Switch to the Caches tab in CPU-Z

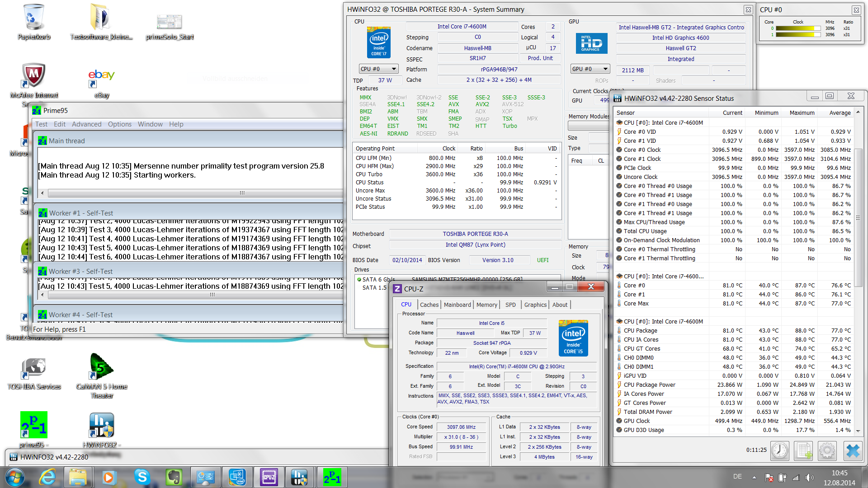pos(429,305)
